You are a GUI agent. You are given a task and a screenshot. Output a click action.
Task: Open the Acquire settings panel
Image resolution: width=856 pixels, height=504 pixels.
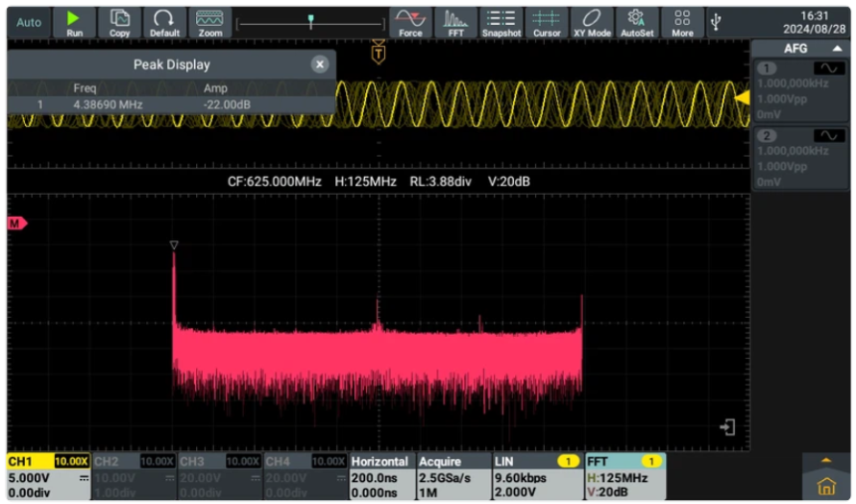click(452, 476)
